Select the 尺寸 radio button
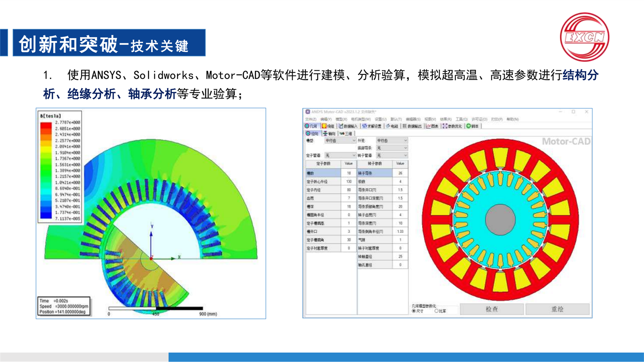This screenshot has width=644, height=362. pyautogui.click(x=414, y=311)
